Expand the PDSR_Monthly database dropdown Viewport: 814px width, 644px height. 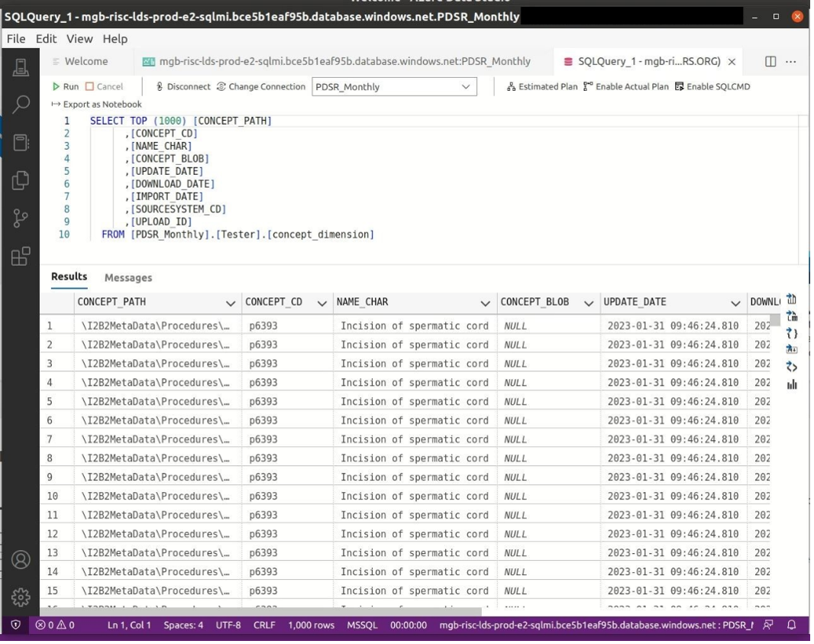[465, 87]
